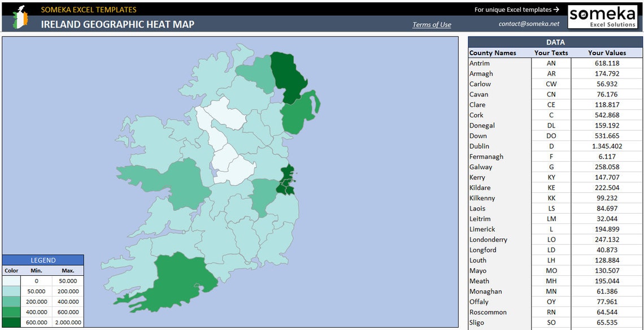
Task: Click the contact@someka.net email address
Action: click(530, 24)
